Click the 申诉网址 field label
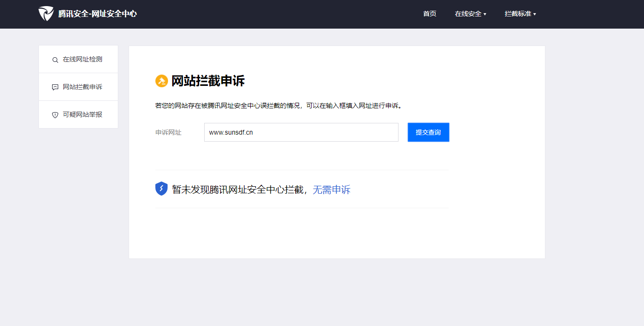This screenshot has height=326, width=644. point(169,133)
